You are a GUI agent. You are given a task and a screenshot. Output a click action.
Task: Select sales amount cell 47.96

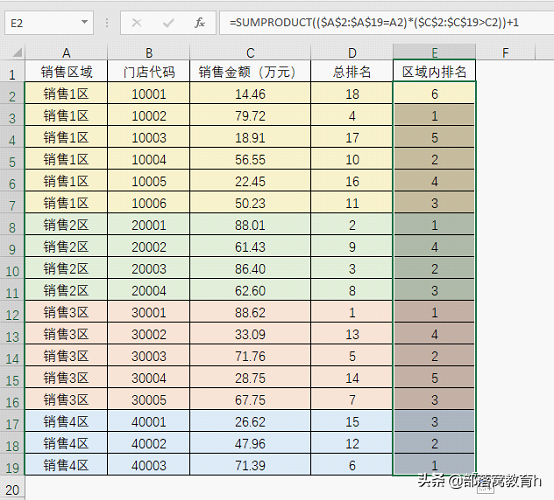[x=250, y=443]
